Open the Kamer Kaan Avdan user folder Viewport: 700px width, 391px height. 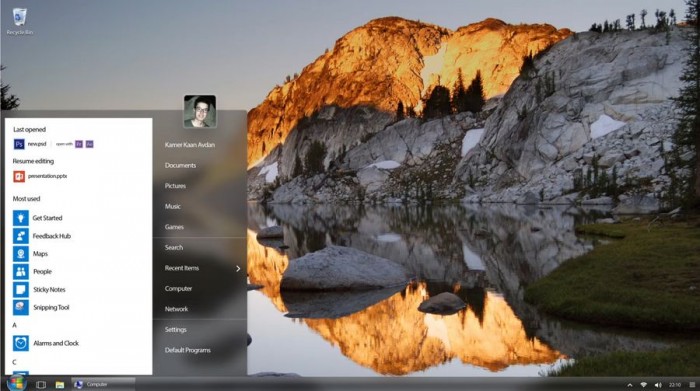[190, 145]
